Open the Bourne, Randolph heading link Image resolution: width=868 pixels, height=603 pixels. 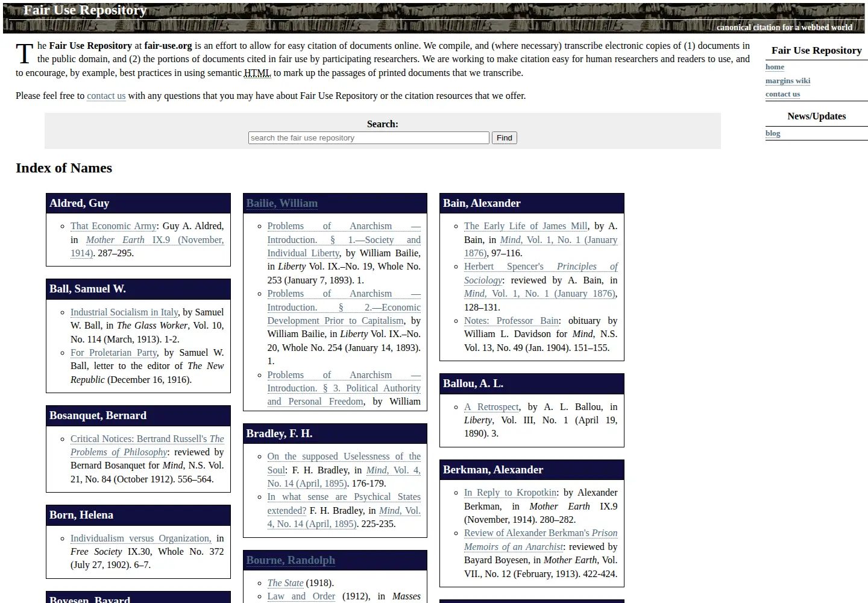tap(291, 560)
